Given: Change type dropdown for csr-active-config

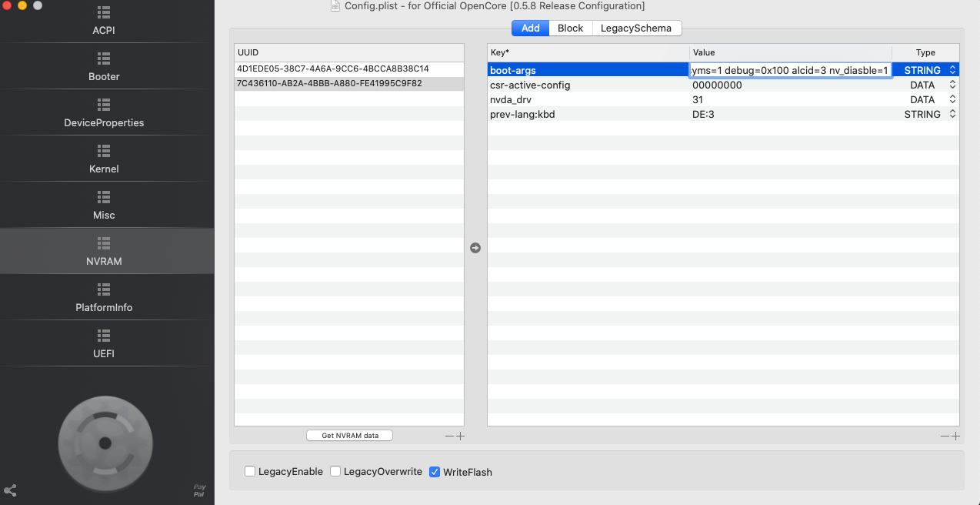Looking at the screenshot, I should pos(952,85).
